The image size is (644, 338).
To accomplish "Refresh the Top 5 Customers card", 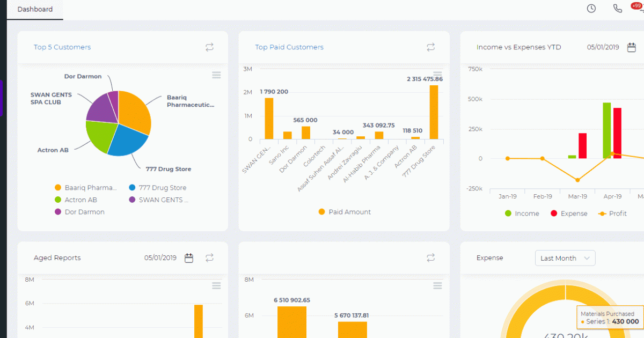I will tap(209, 47).
